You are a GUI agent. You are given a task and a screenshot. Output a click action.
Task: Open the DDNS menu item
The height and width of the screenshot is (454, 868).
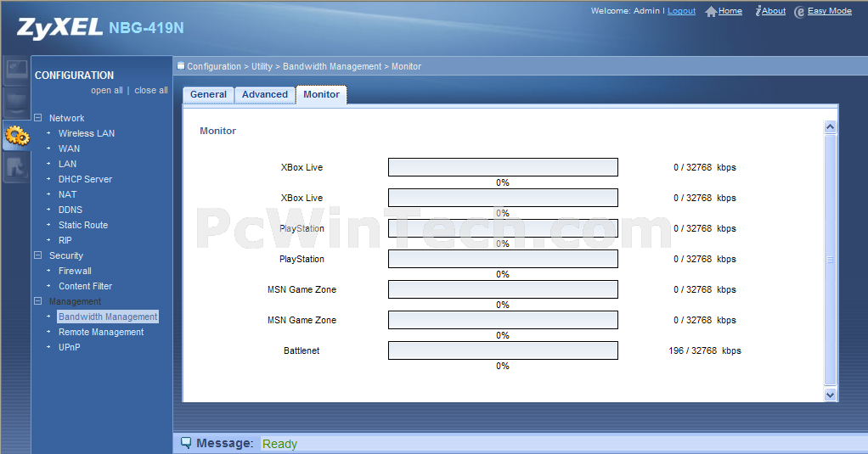click(70, 210)
